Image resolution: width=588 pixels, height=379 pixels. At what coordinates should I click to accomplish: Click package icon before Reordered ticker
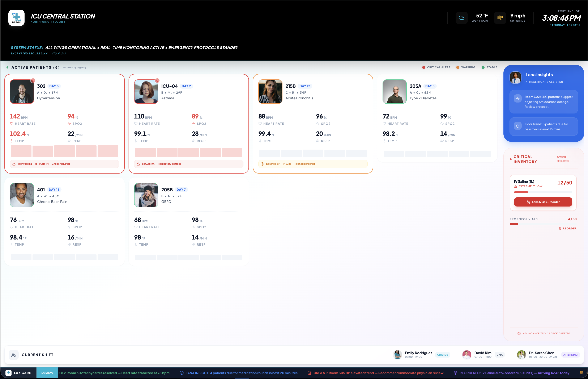pyautogui.click(x=456, y=373)
